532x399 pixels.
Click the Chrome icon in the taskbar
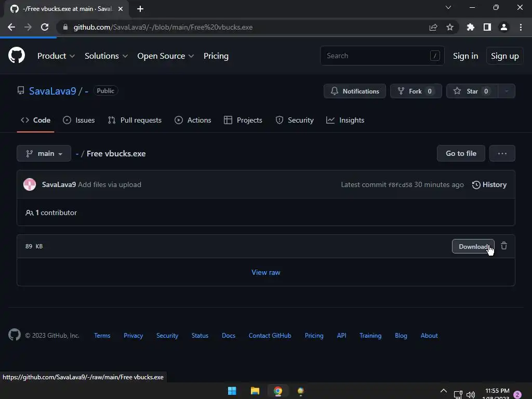coord(278,391)
